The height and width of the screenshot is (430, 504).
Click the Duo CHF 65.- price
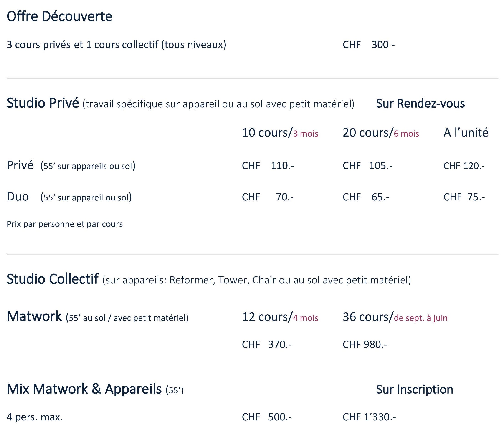[366, 197]
